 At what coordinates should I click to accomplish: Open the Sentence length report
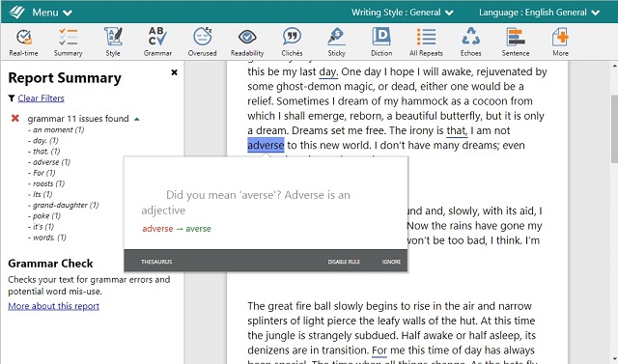point(516,42)
